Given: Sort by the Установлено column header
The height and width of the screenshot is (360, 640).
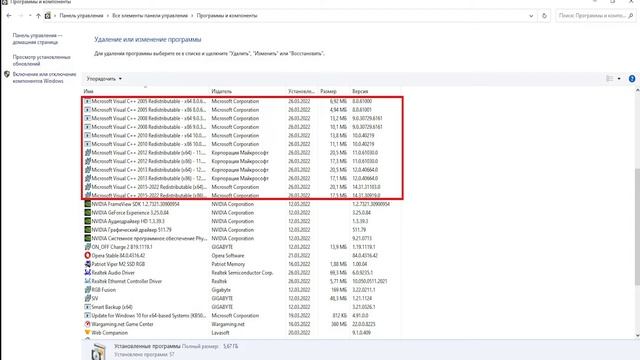Looking at the screenshot, I should pos(301,91).
